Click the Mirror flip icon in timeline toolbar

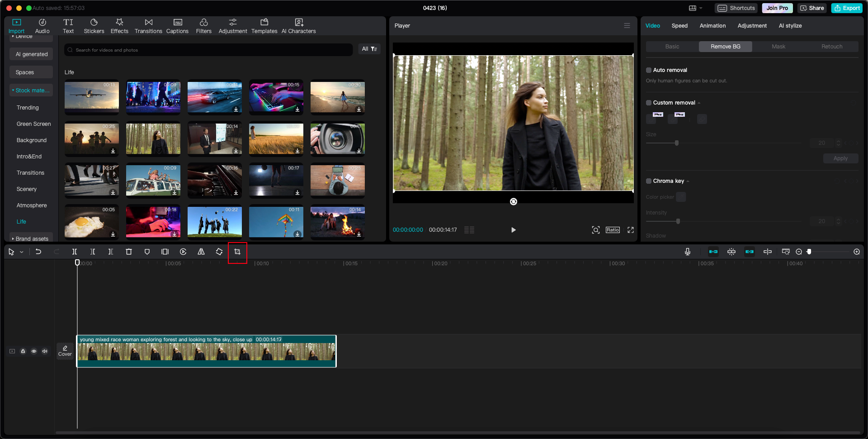tap(201, 252)
